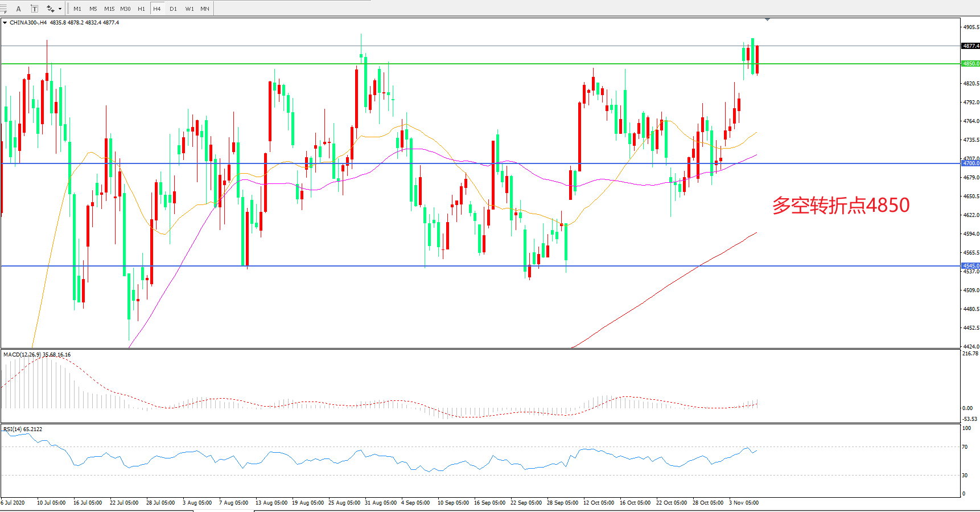Open the Arrows tool dropdown arrow
Image resolution: width=980 pixels, height=512 pixels.
[60, 9]
